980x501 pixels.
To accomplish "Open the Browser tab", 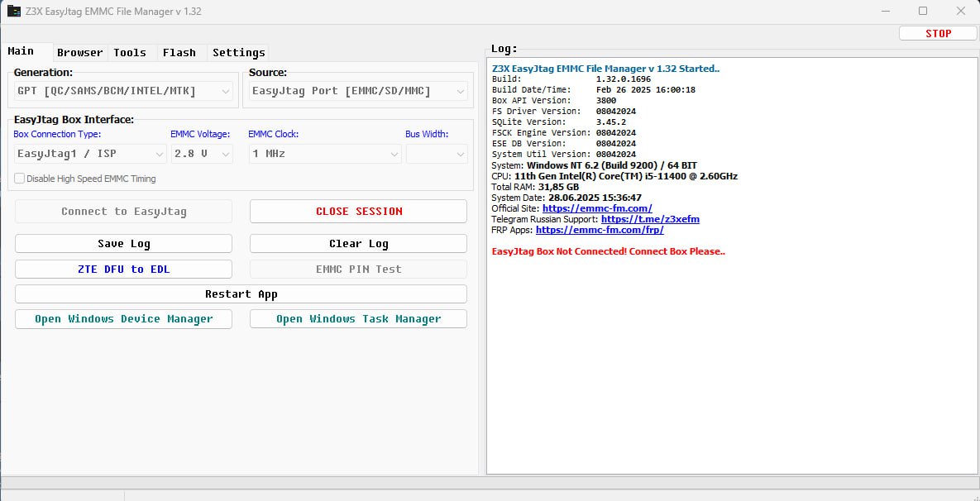I will (80, 52).
